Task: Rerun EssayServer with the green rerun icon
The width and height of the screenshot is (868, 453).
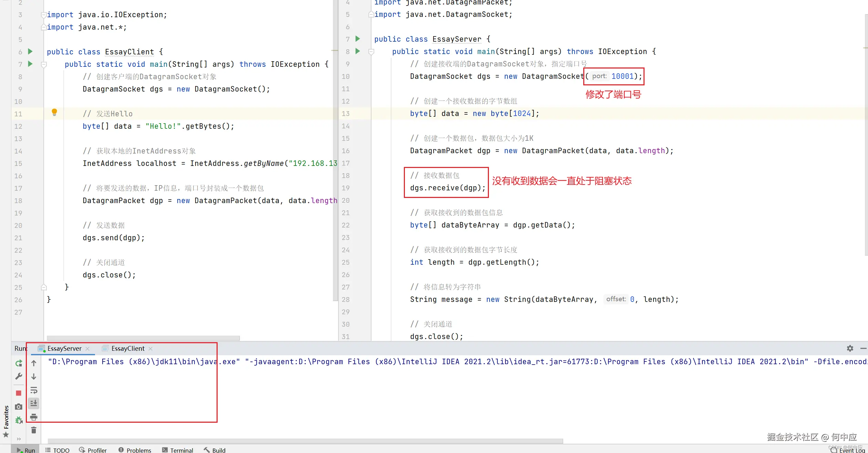Action: click(x=19, y=363)
